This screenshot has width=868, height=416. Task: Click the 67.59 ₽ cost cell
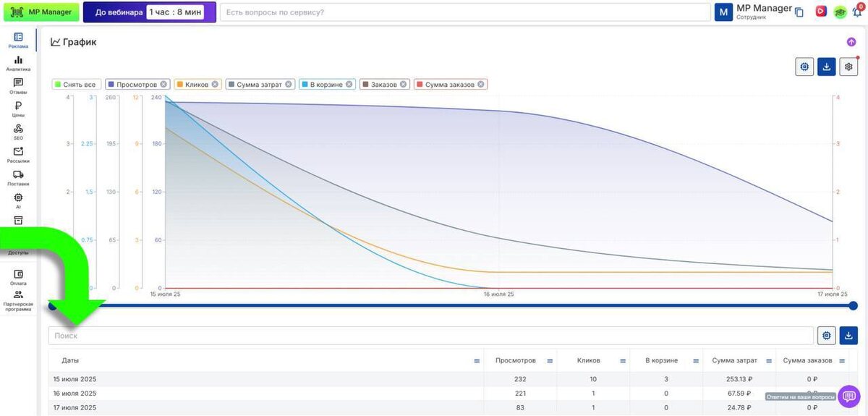[x=739, y=394]
